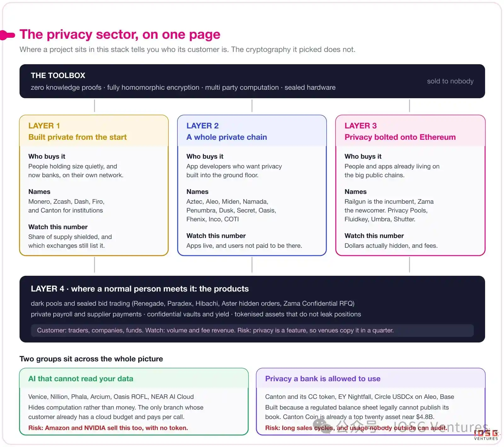The height and width of the screenshot is (447, 504).
Task: Click 'Aztec, Aleo, Miden, Namada' names list
Action: [227, 201]
